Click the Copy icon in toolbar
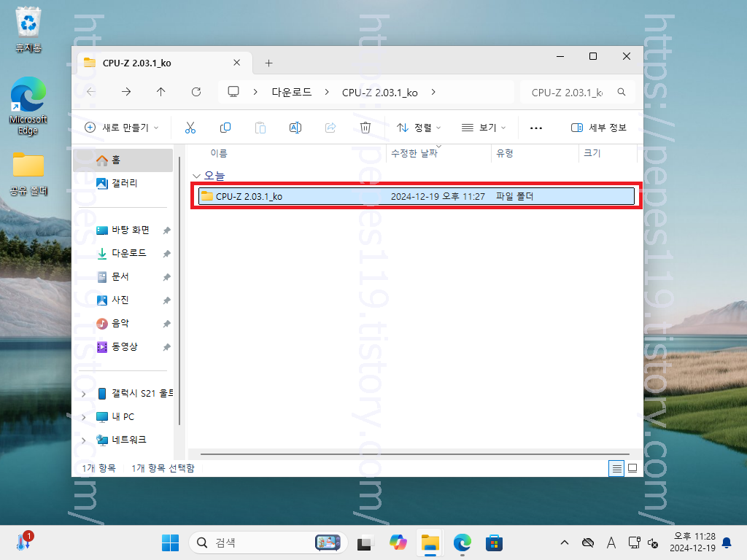Image resolution: width=747 pixels, height=560 pixels. coord(225,128)
